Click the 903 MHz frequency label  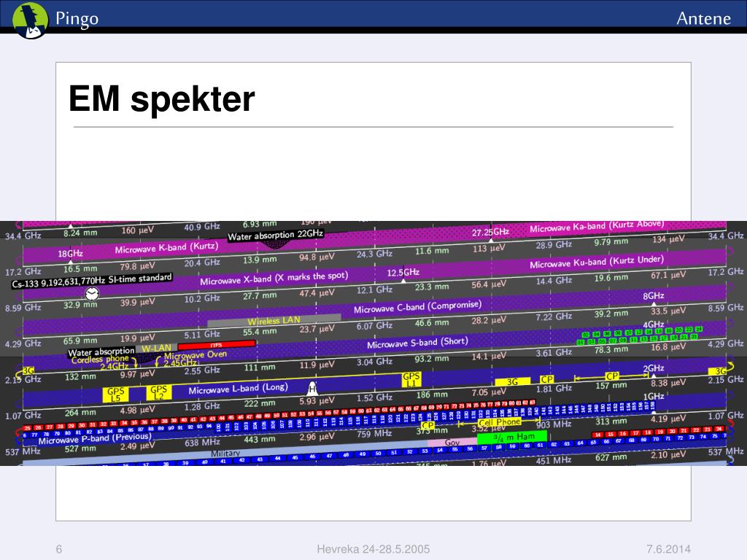click(x=554, y=424)
